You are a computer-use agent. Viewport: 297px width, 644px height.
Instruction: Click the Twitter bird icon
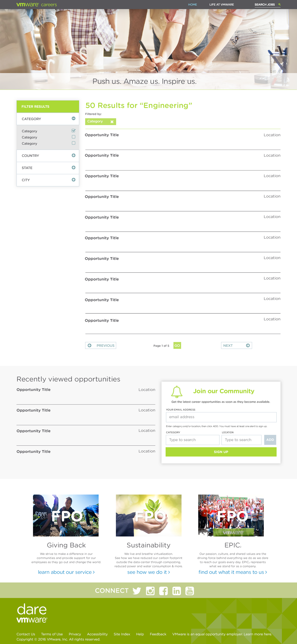tap(137, 591)
